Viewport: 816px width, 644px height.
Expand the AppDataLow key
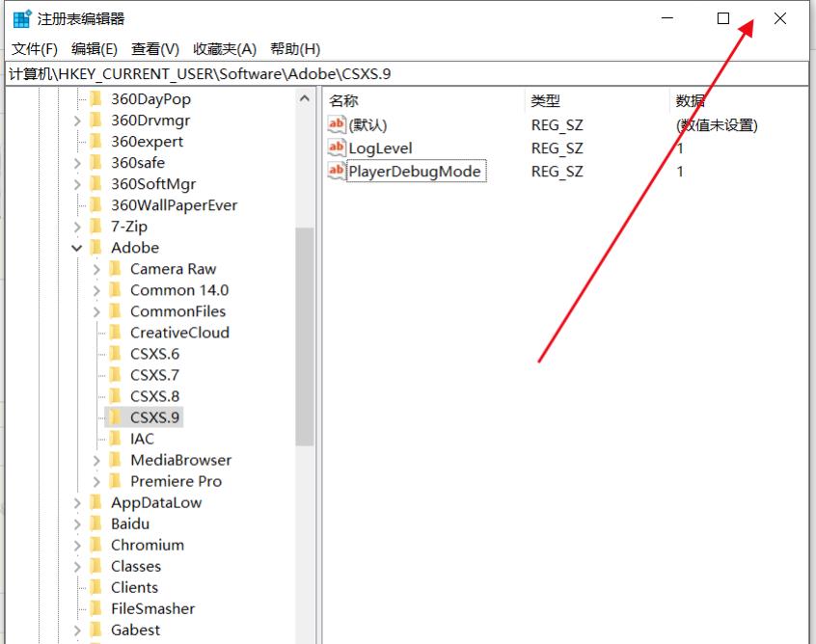[77, 503]
